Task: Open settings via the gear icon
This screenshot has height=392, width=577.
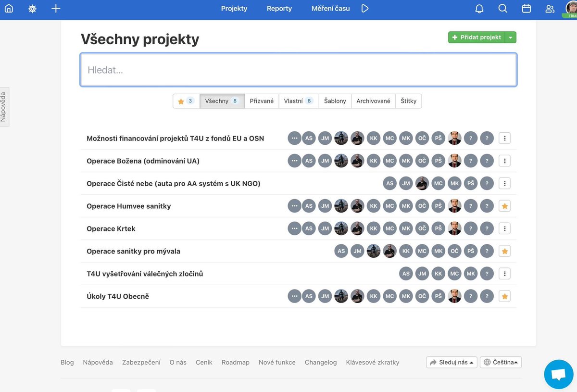Action: (32, 8)
